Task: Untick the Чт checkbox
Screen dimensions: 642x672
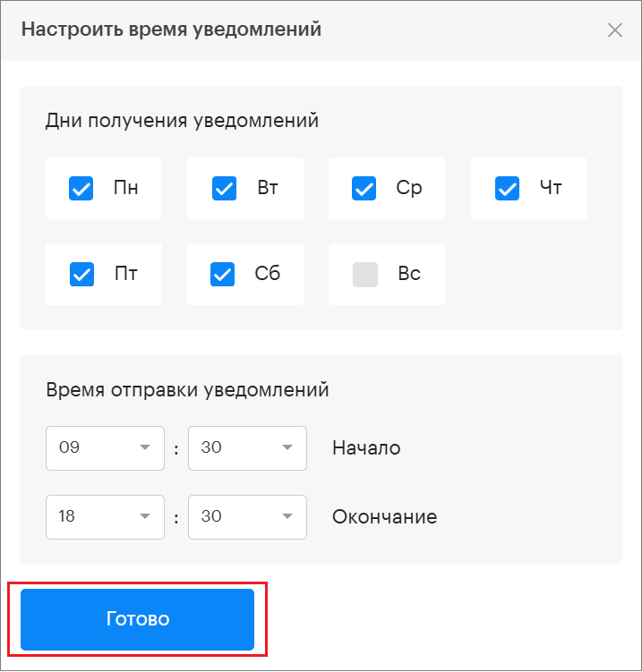Action: tap(507, 189)
